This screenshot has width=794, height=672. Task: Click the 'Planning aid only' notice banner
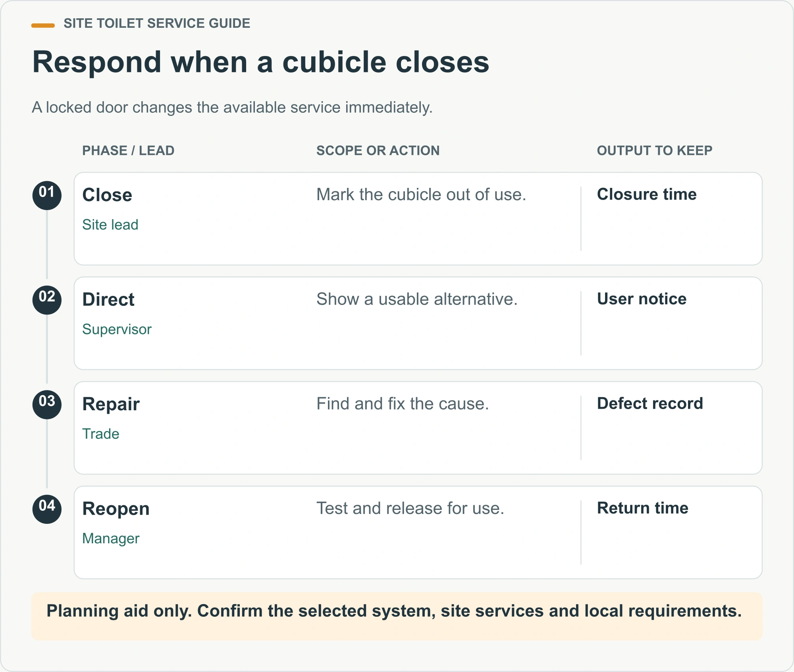397,616
